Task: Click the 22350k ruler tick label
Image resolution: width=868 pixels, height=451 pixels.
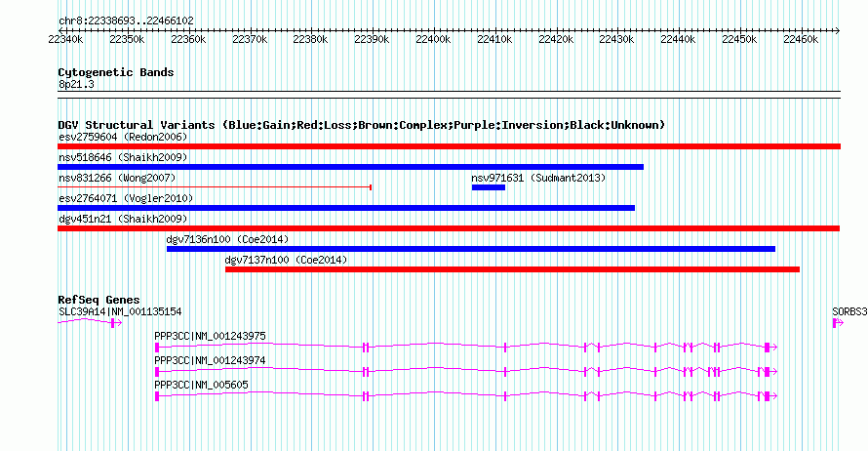Action: [127, 39]
